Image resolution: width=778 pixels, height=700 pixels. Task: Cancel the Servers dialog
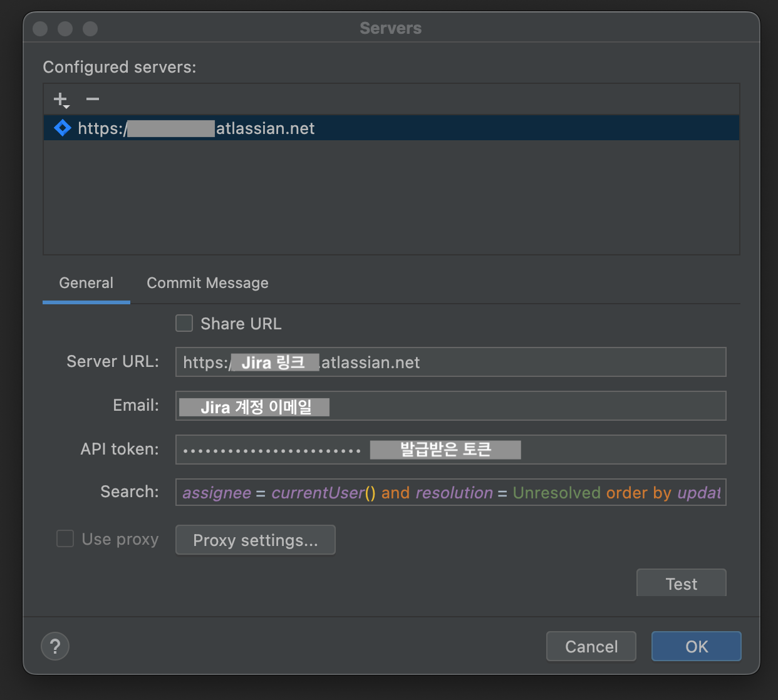coord(591,646)
